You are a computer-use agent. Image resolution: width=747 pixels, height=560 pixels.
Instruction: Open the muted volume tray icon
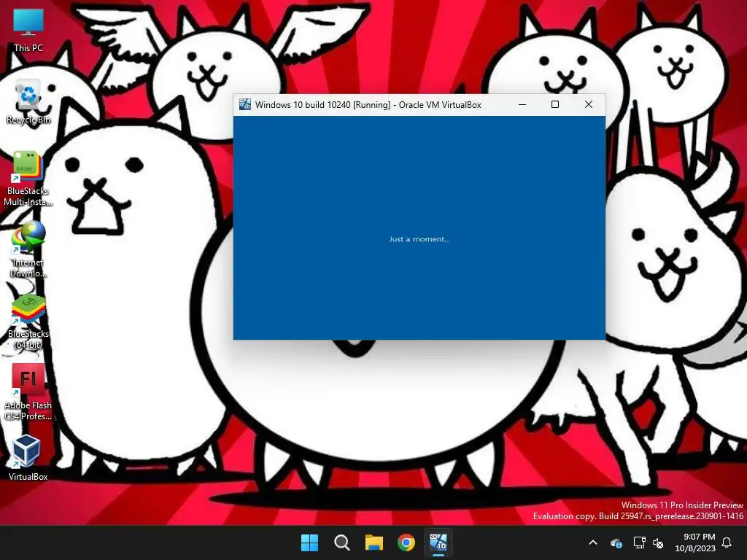(x=659, y=542)
